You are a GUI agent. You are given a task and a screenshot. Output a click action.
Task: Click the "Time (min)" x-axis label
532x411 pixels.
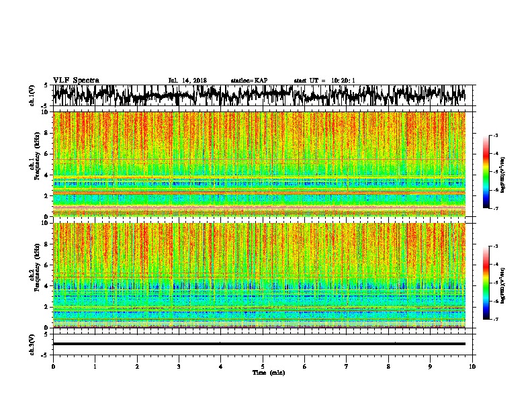pyautogui.click(x=269, y=373)
